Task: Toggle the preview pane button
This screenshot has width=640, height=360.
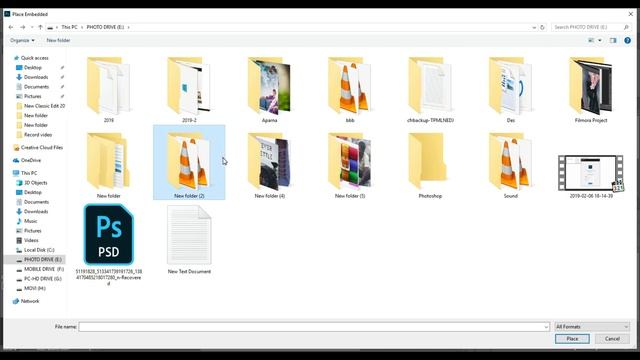Action: (613, 40)
